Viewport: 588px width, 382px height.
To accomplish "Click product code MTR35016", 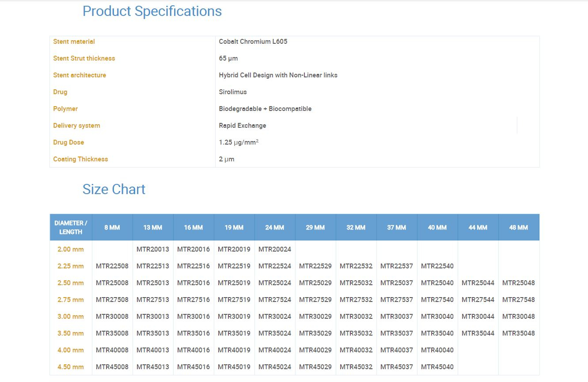I will [x=193, y=333].
